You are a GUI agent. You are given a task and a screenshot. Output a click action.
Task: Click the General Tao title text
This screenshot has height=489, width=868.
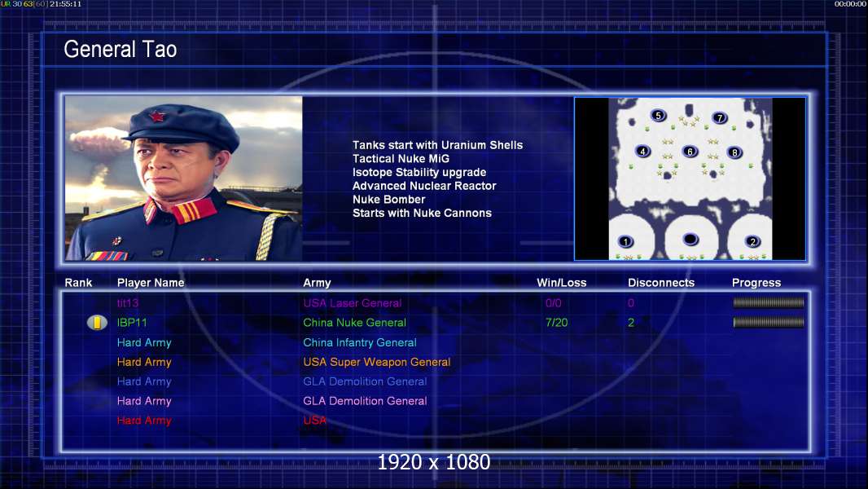tap(121, 49)
